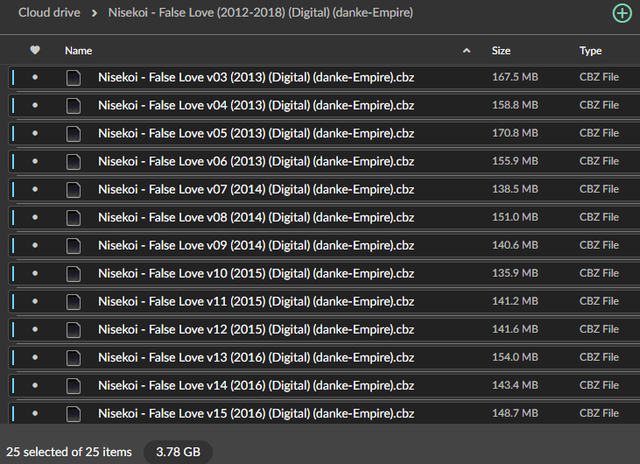Toggle favourite dot for v08 file
The image size is (640, 464).
tap(35, 217)
